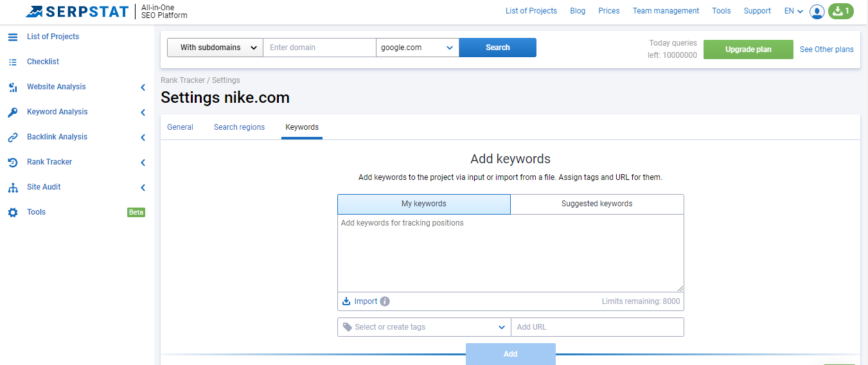
Task: Expand the Website Analysis submenu chevron
Action: 143,87
